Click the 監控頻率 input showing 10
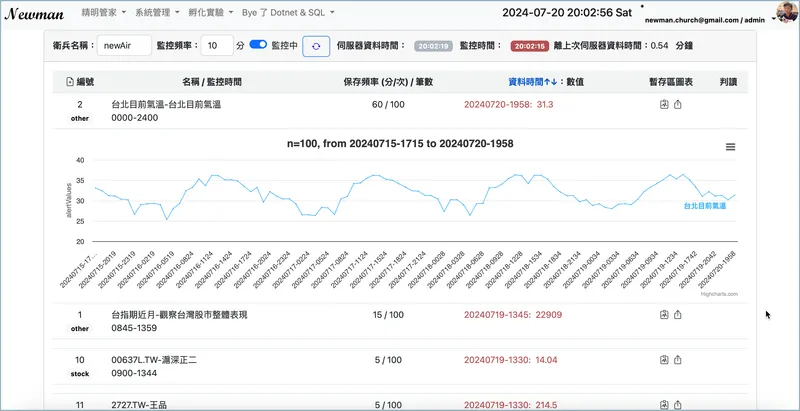The image size is (800, 411). [217, 45]
